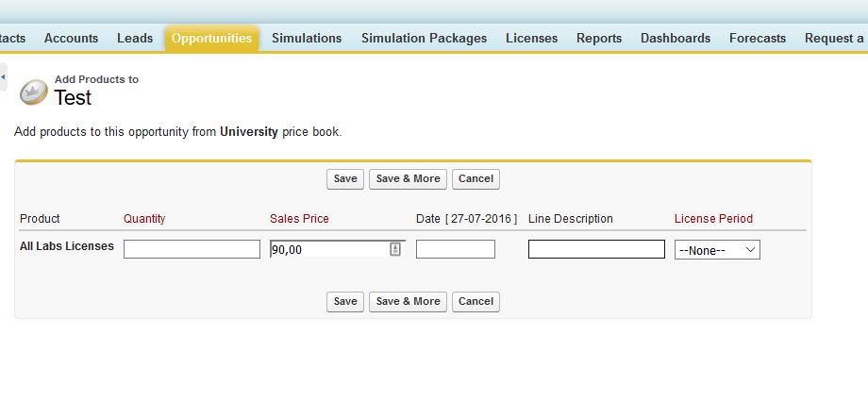Cancel using the top Cancel button
The image size is (868, 402).
point(476,179)
